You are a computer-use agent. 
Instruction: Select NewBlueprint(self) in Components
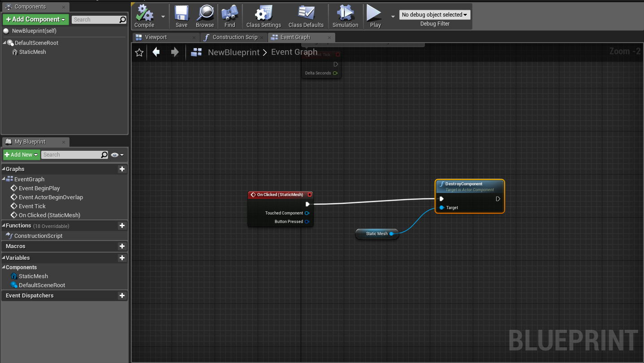[x=34, y=31]
